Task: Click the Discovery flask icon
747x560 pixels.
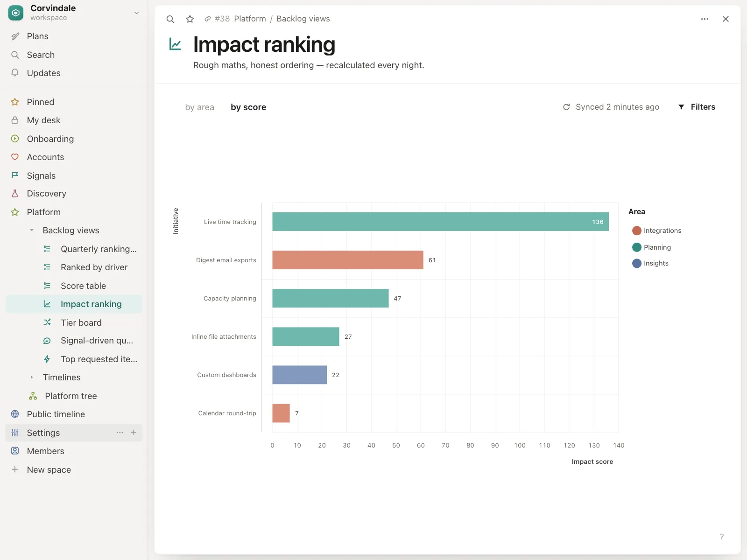Action: pyautogui.click(x=15, y=194)
